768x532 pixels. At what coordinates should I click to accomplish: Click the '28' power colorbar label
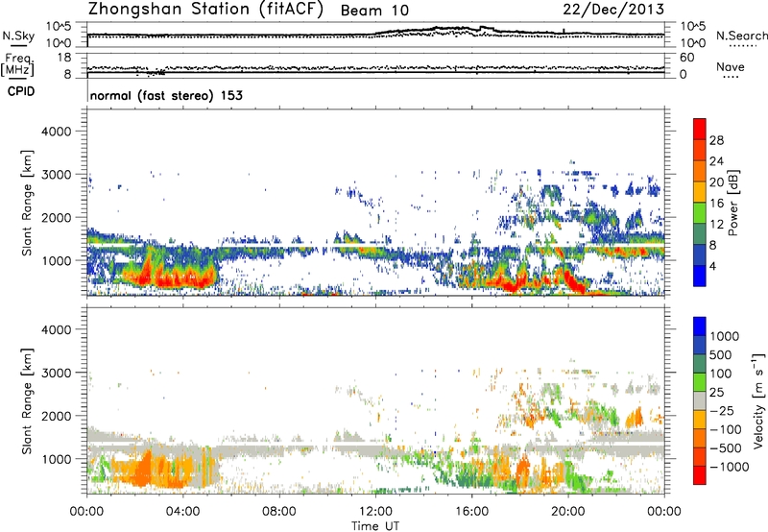[716, 140]
